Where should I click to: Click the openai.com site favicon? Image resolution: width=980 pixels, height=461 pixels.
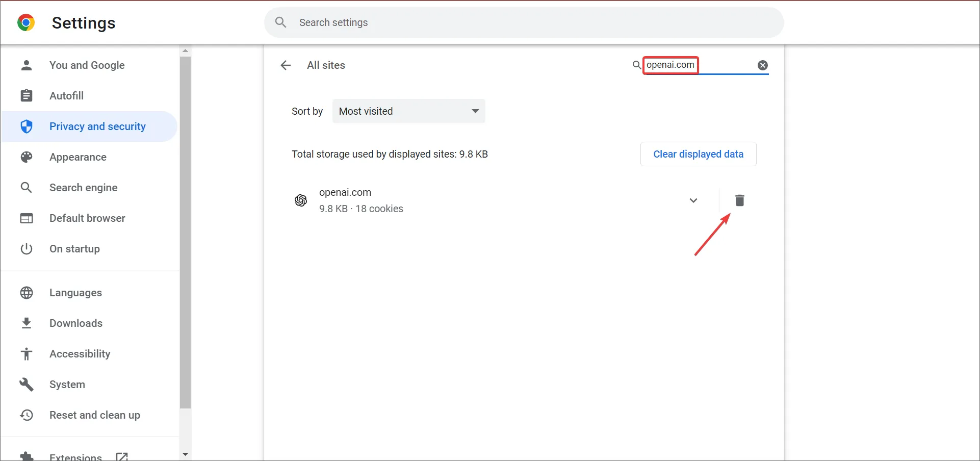(301, 200)
